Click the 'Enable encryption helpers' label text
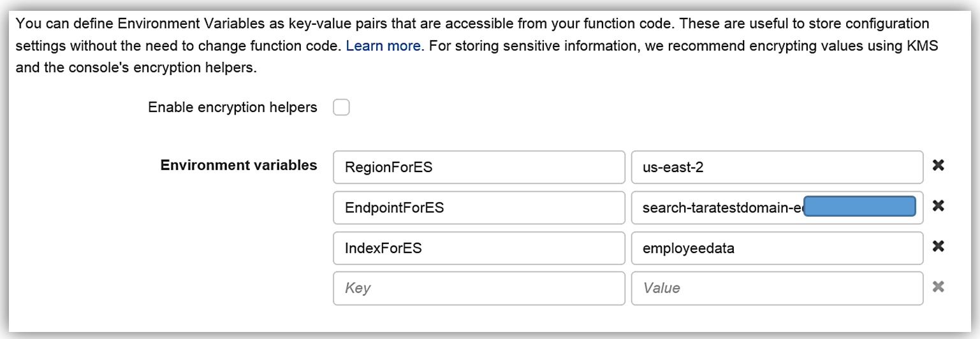This screenshot has width=980, height=339. coord(232,108)
